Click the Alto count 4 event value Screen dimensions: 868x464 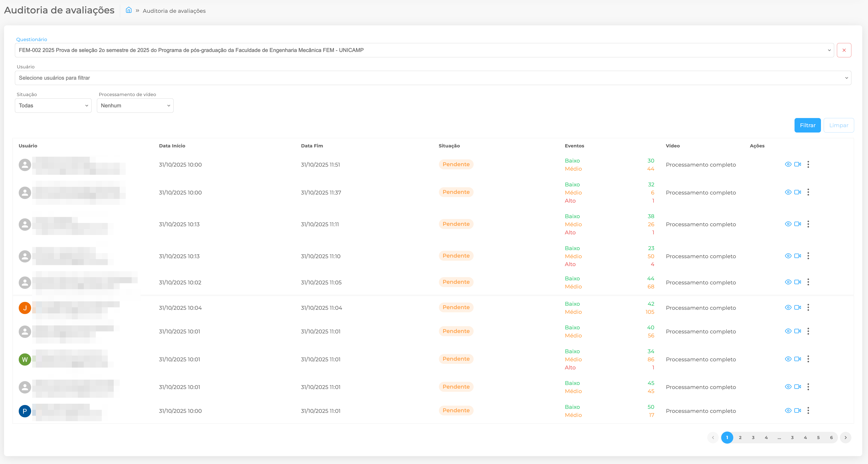652,264
